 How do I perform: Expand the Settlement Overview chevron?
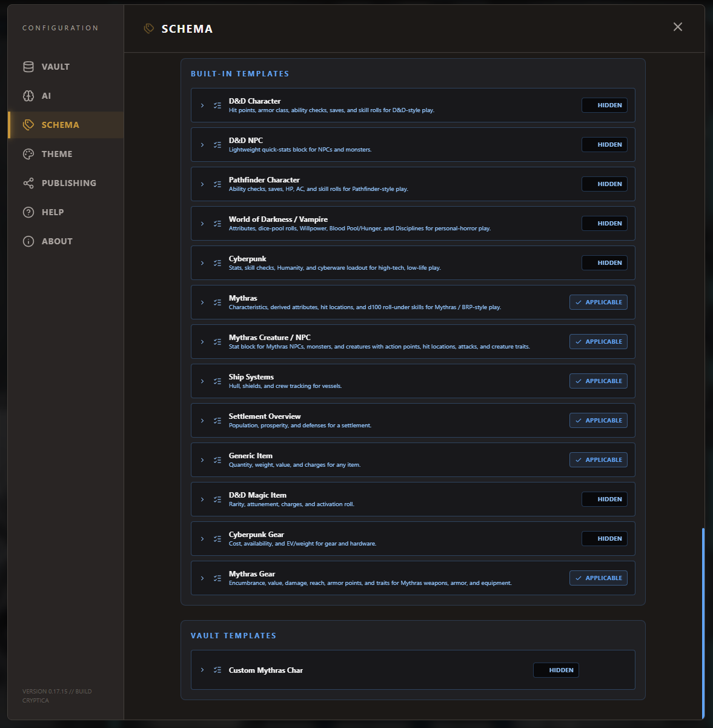tap(202, 421)
